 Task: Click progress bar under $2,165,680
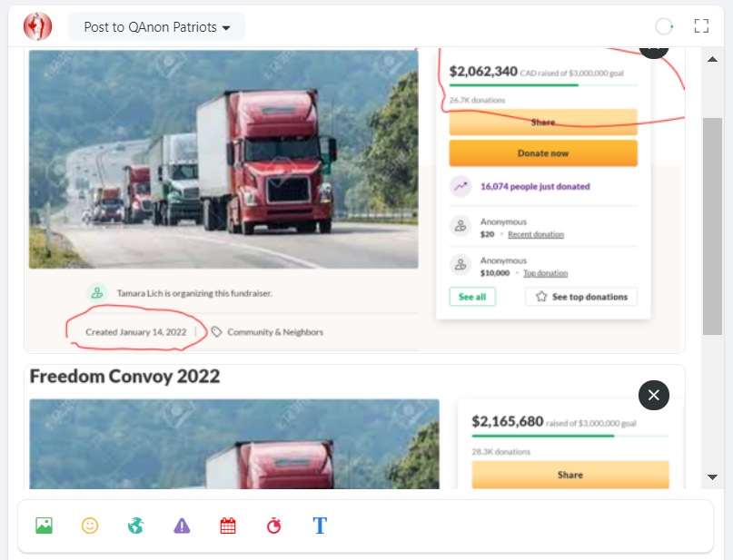(x=570, y=436)
